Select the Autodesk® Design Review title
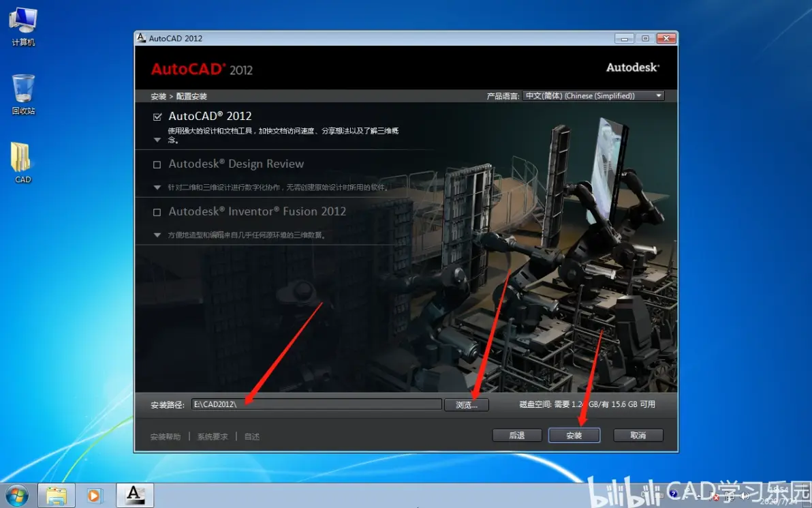 [x=236, y=164]
